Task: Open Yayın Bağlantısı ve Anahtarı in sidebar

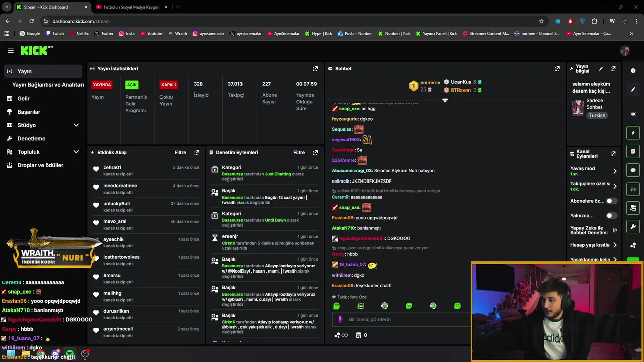Action: (x=48, y=85)
